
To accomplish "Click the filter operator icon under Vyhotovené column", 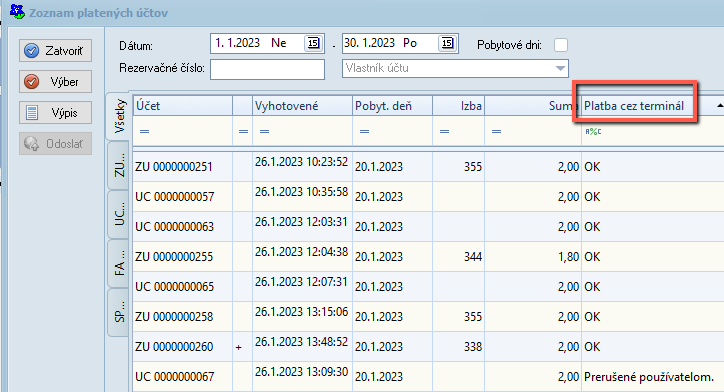I will [264, 132].
